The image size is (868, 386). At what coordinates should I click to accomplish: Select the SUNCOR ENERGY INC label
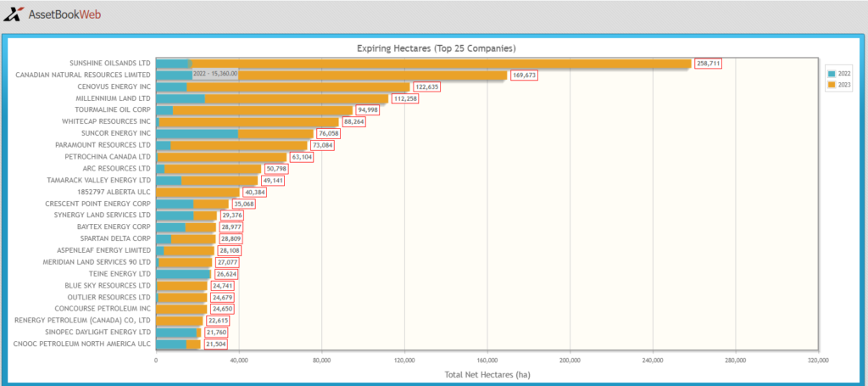[x=115, y=133]
